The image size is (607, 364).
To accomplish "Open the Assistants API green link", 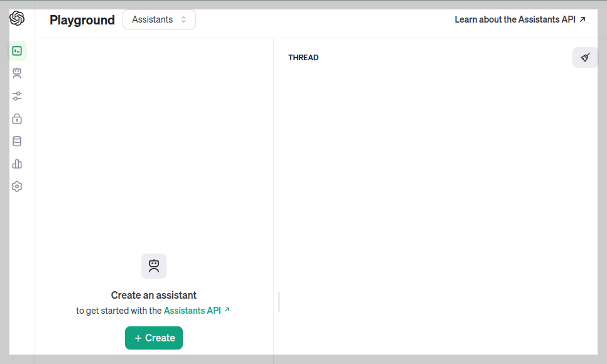I will [x=196, y=311].
